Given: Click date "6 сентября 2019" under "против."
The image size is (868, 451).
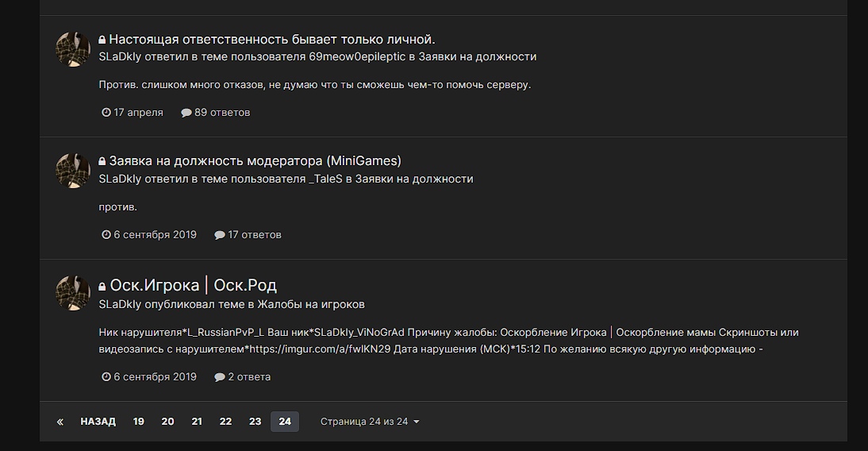Looking at the screenshot, I should 155,235.
